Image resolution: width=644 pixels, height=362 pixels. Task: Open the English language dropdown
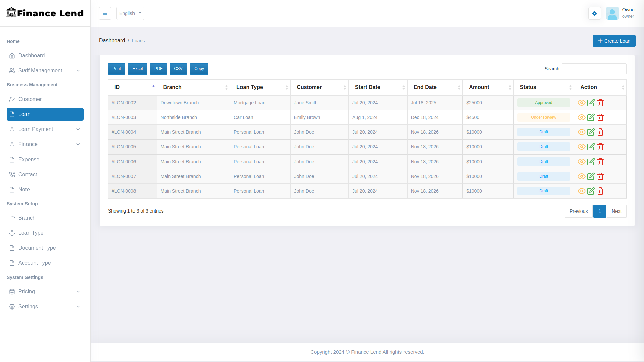[130, 13]
